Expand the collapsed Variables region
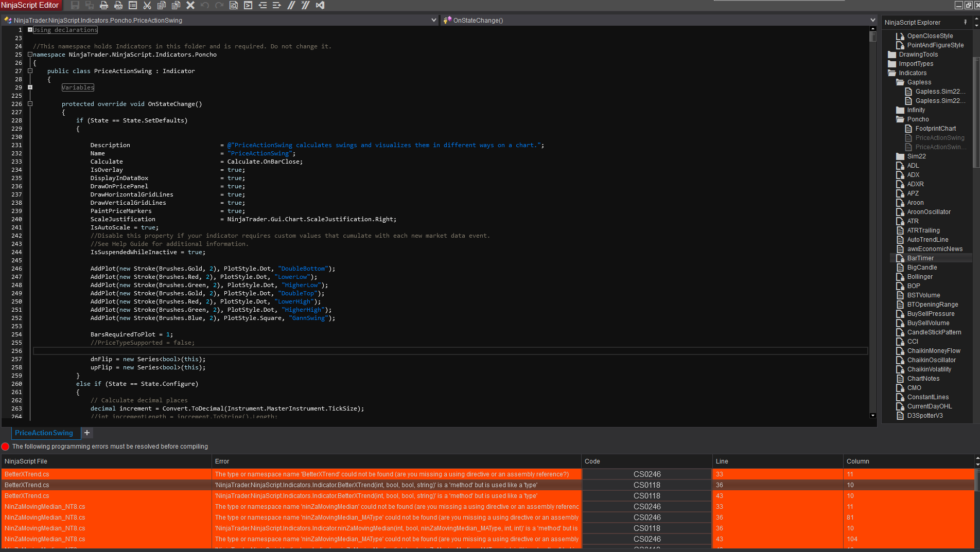 [x=30, y=87]
